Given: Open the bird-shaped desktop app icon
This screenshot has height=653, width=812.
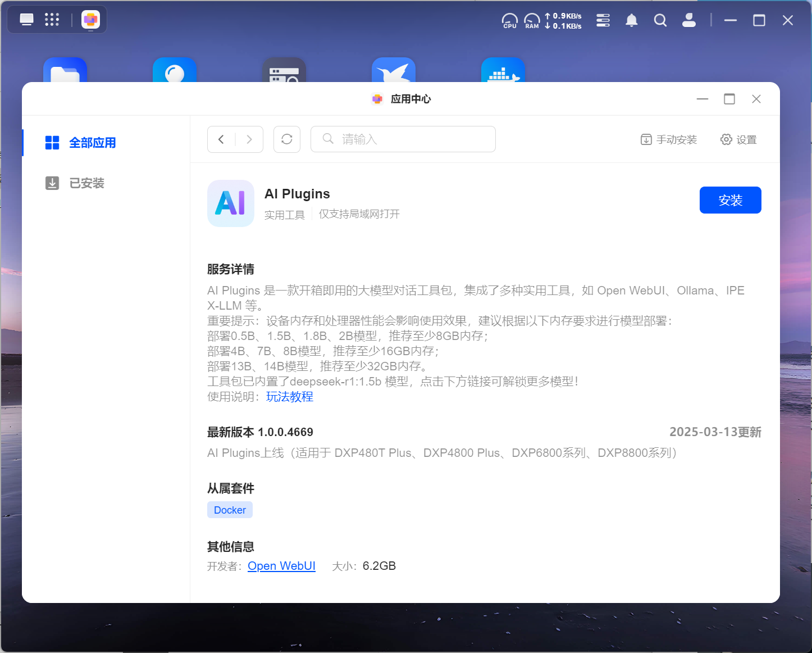Looking at the screenshot, I should (x=394, y=70).
